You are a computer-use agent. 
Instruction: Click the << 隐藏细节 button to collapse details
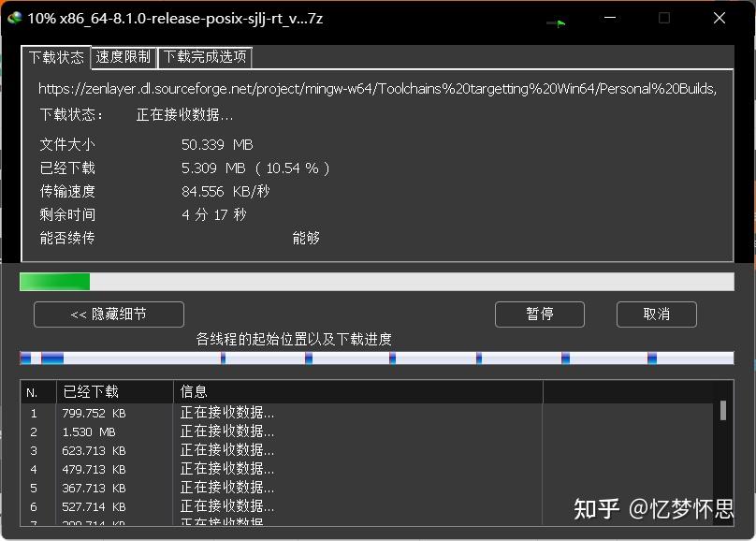point(108,314)
